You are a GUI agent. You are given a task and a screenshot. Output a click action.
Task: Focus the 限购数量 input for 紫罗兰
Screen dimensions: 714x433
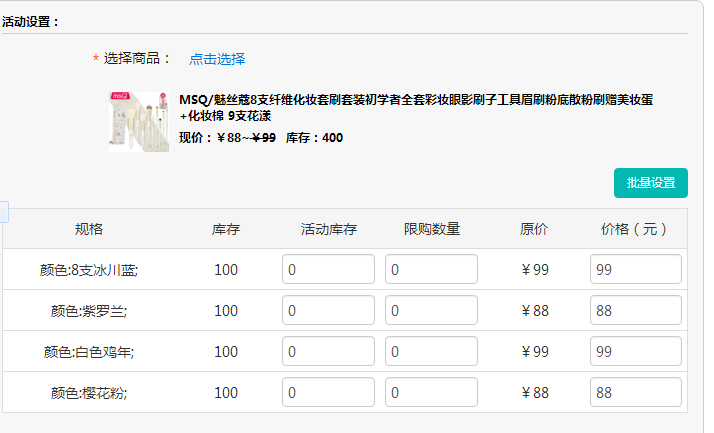click(432, 311)
